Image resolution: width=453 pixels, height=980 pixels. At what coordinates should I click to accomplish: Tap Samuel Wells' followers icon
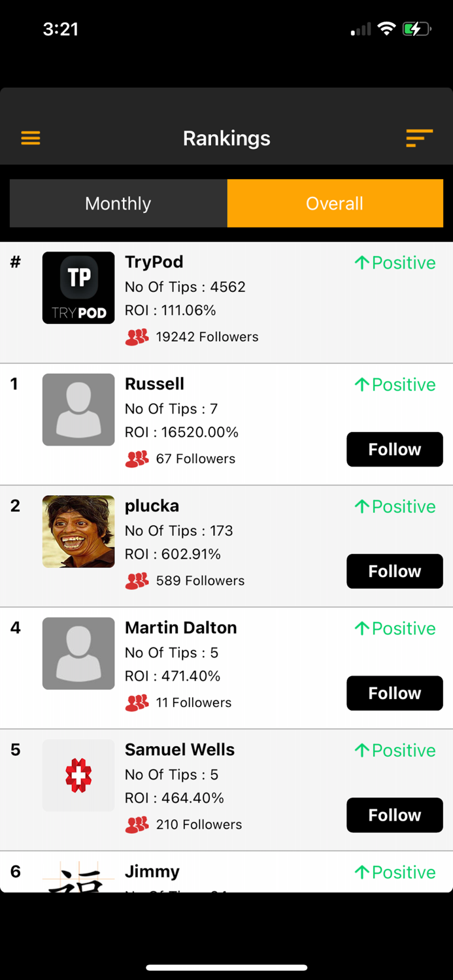pos(137,825)
